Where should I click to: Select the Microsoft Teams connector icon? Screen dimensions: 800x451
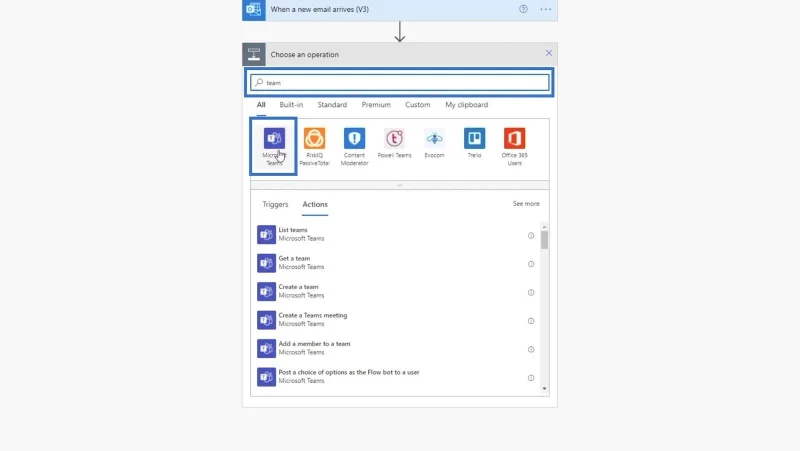tap(274, 138)
